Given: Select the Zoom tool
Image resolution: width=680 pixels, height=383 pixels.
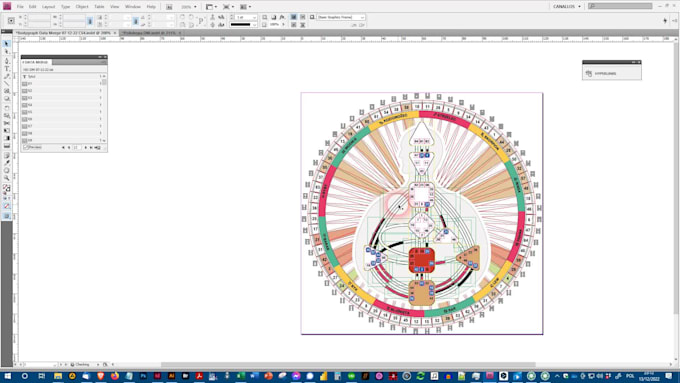Looking at the screenshot, I should pos(7,178).
